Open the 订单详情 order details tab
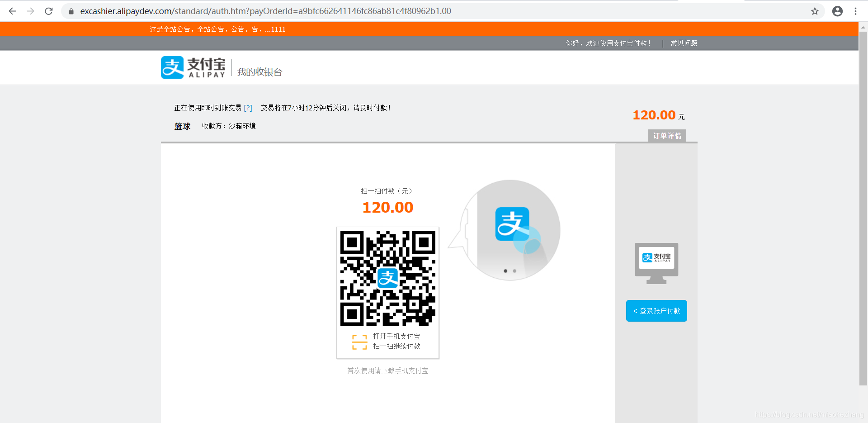Screen dimensions: 868x423 pos(667,136)
